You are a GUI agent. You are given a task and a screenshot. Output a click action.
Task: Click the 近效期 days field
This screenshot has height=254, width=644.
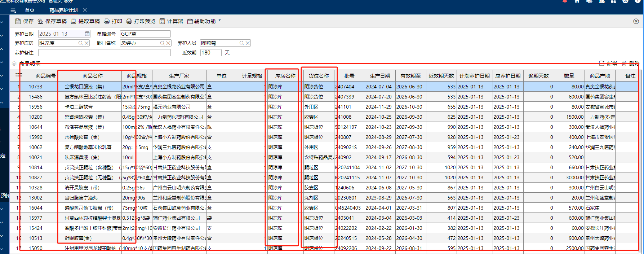211,53
